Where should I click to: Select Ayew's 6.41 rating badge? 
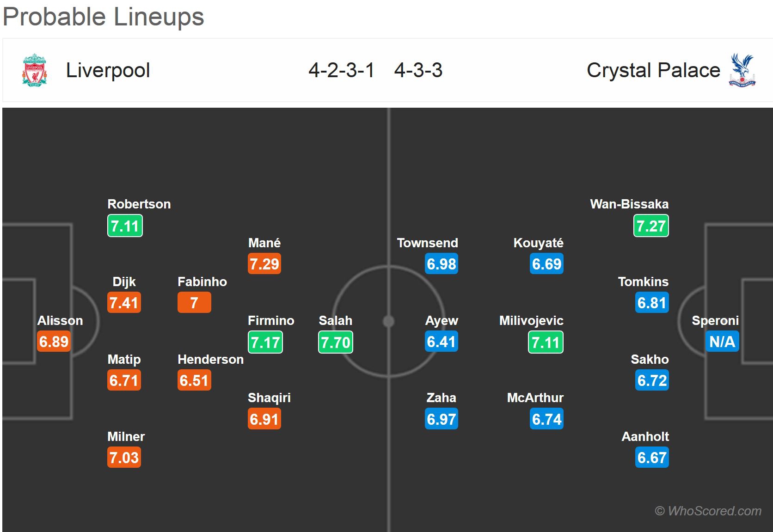pos(442,342)
